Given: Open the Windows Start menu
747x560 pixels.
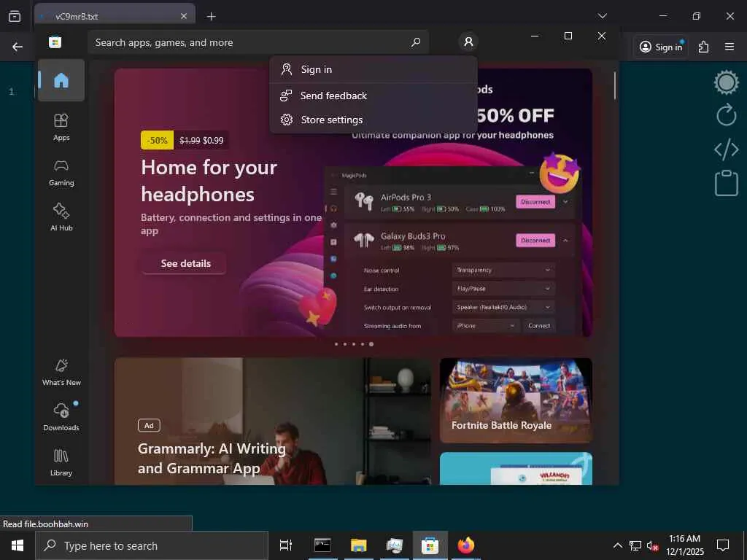Looking at the screenshot, I should coord(18,545).
